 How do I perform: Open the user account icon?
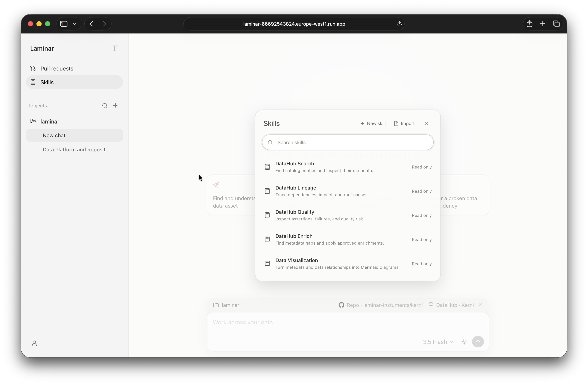[34, 343]
